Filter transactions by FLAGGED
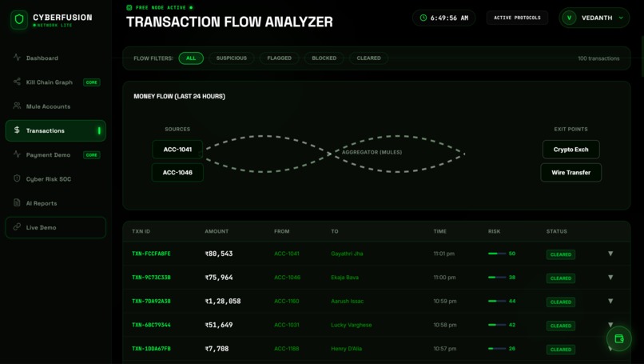Image resolution: width=644 pixels, height=364 pixels. coord(280,58)
